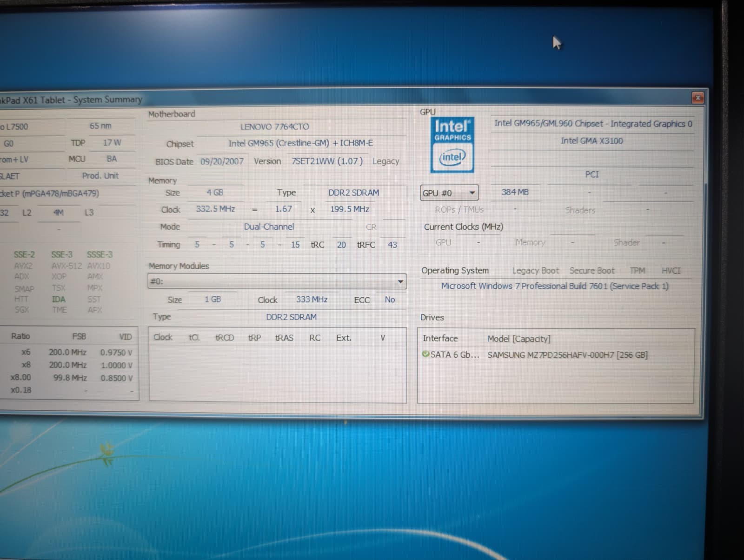Select the SAMSUNG MZ7PD256HAFV drive entry
This screenshot has width=744, height=560.
pyautogui.click(x=567, y=355)
